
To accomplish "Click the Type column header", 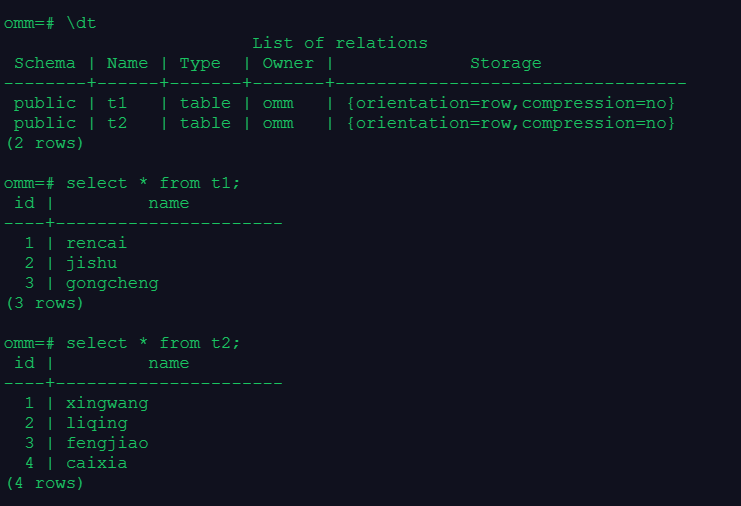I will (x=200, y=63).
